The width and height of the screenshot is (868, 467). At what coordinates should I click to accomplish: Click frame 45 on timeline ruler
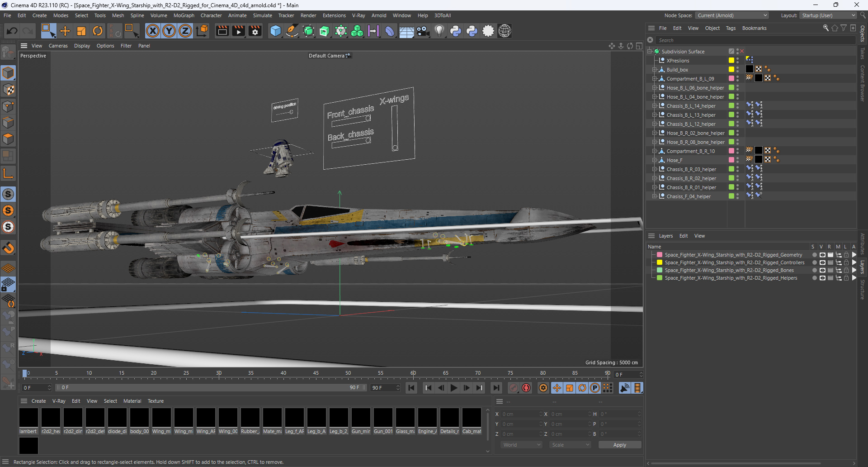click(316, 373)
